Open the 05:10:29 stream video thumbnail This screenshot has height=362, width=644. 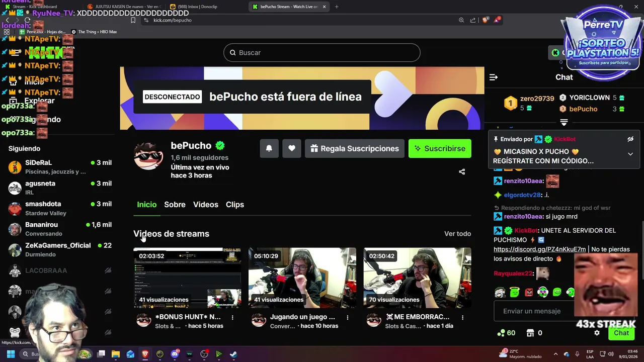[302, 278]
